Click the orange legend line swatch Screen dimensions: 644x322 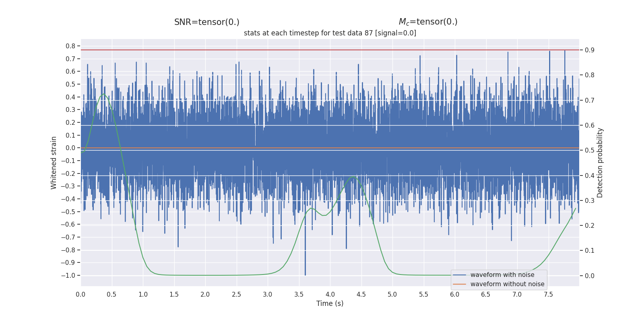(x=459, y=284)
